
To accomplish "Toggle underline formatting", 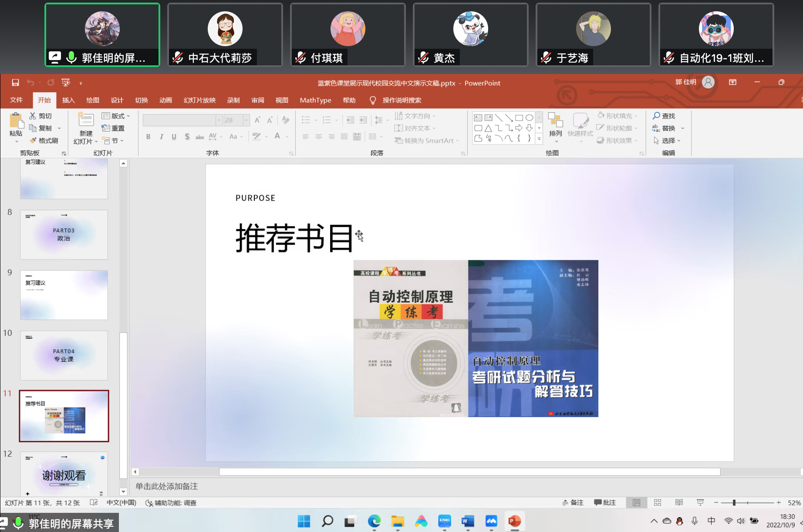I will (x=174, y=136).
